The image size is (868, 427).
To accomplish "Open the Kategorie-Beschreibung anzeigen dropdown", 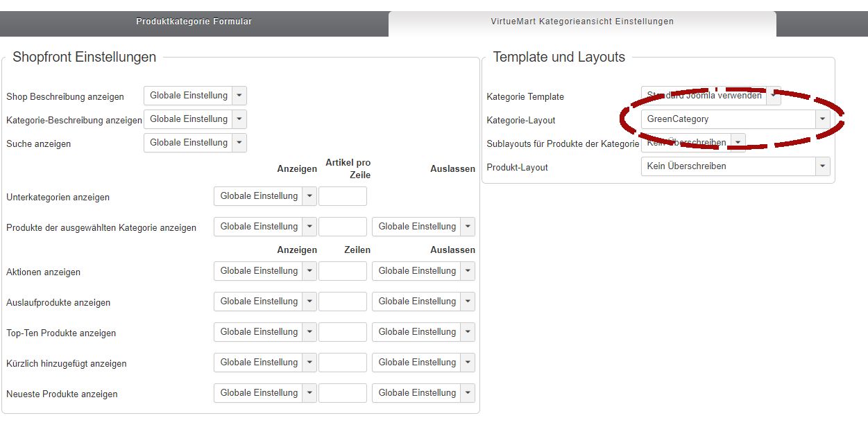I will point(195,119).
